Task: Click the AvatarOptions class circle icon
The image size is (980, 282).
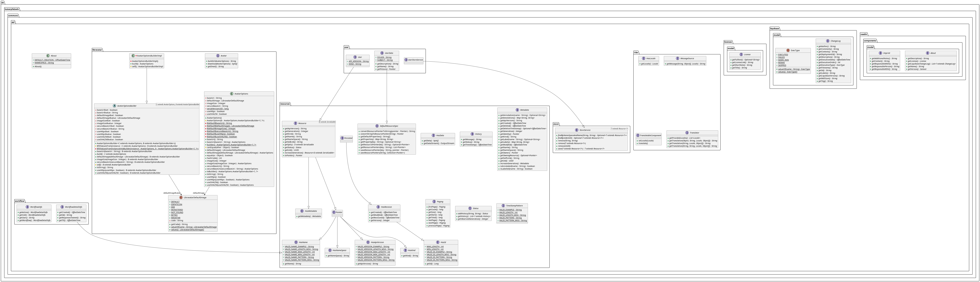Action: click(x=232, y=94)
